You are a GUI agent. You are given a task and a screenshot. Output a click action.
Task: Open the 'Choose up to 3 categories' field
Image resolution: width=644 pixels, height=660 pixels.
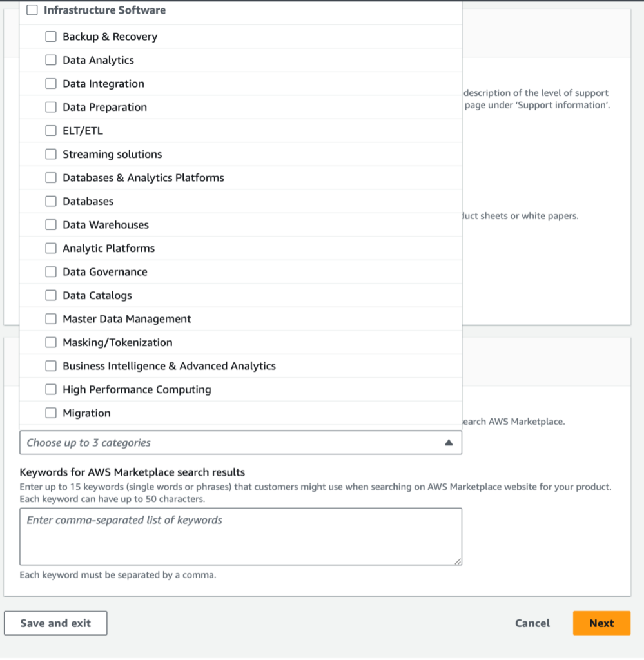coord(226,442)
